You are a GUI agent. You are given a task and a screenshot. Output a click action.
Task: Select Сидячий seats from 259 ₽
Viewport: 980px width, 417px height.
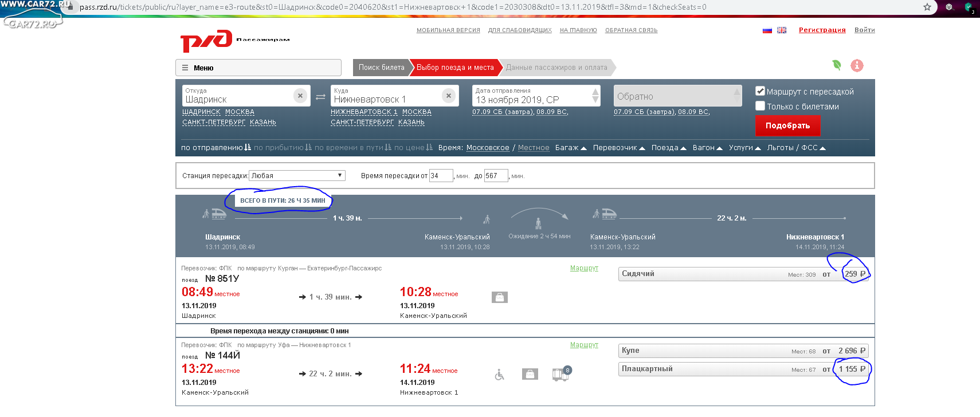click(744, 274)
